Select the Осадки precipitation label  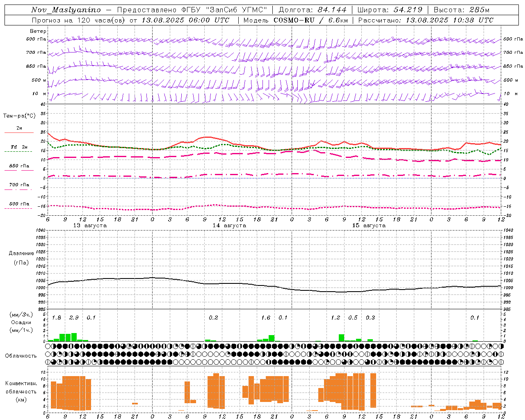[21, 322]
